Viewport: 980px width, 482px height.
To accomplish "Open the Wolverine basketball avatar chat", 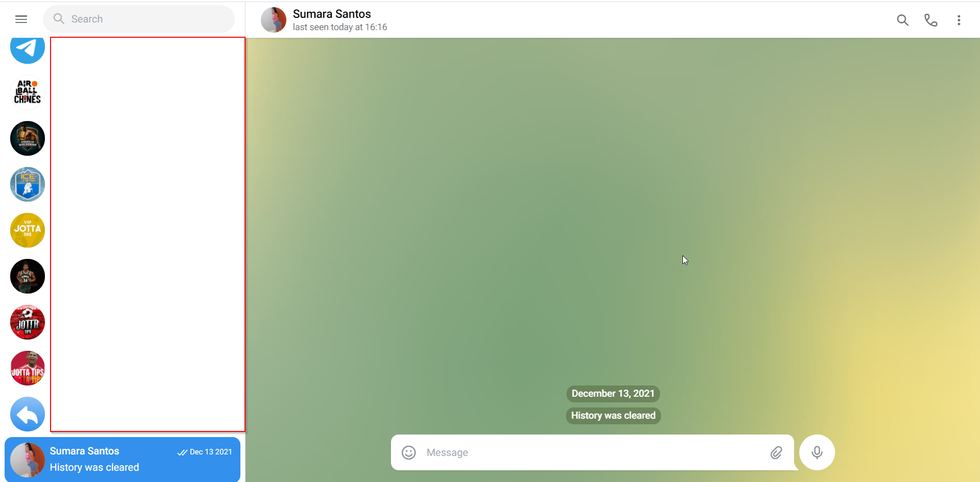I will [28, 138].
